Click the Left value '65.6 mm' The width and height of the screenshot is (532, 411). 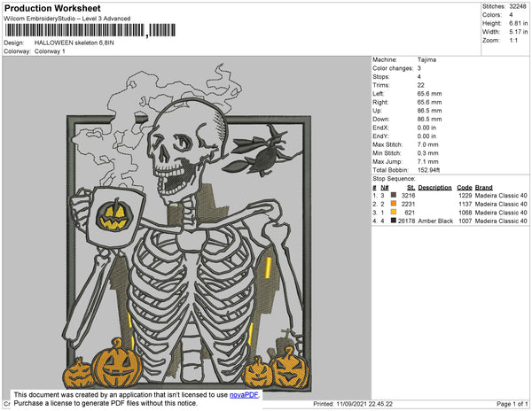tap(429, 94)
